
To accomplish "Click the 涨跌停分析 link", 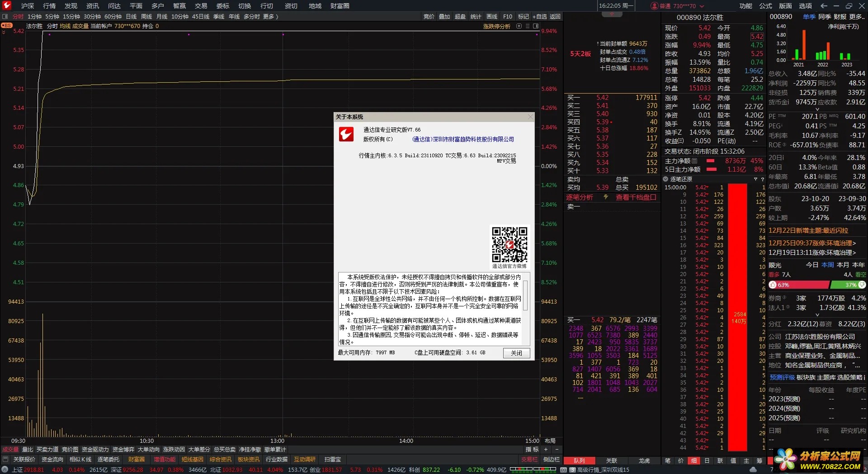I will (x=497, y=26).
